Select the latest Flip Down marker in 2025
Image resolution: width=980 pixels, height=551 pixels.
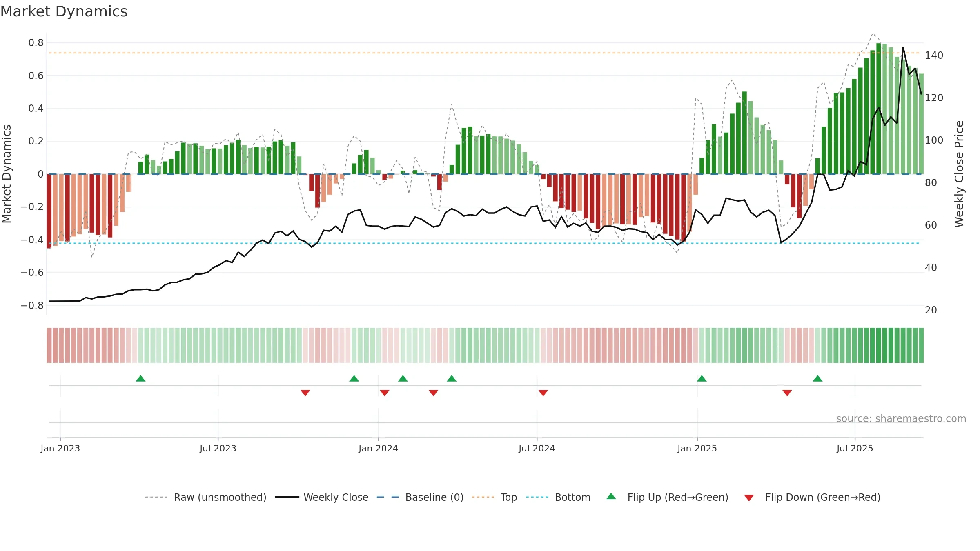787,393
